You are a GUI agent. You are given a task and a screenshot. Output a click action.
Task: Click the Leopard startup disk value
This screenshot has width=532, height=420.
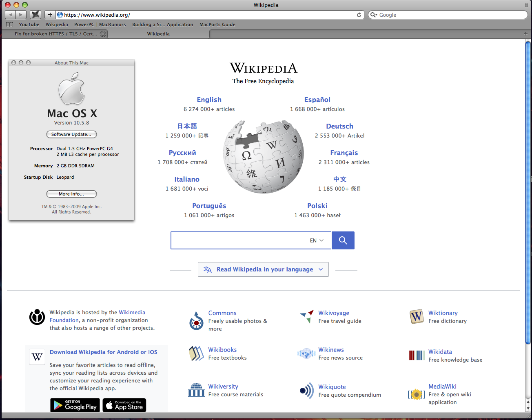[x=65, y=177]
